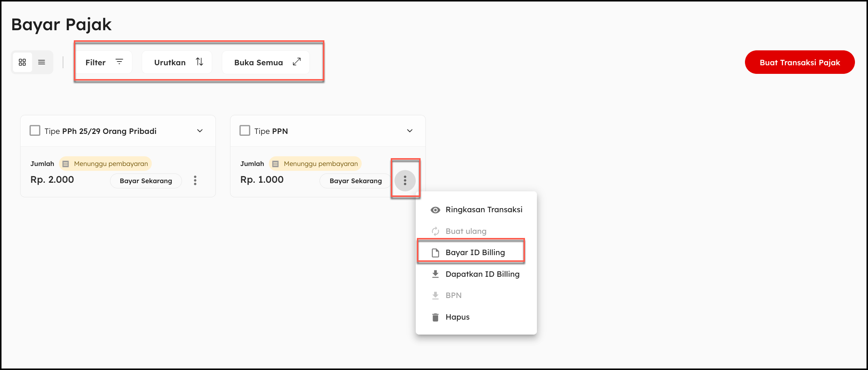Check the Tipe PPh 25/29 Orang Pribadi checkbox
This screenshot has width=868, height=370.
pyautogui.click(x=35, y=131)
